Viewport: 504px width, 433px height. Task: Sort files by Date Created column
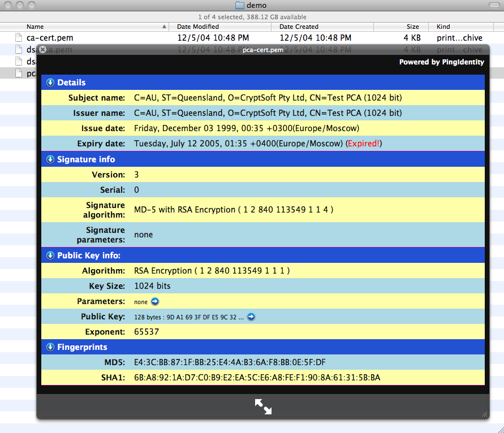[322, 27]
